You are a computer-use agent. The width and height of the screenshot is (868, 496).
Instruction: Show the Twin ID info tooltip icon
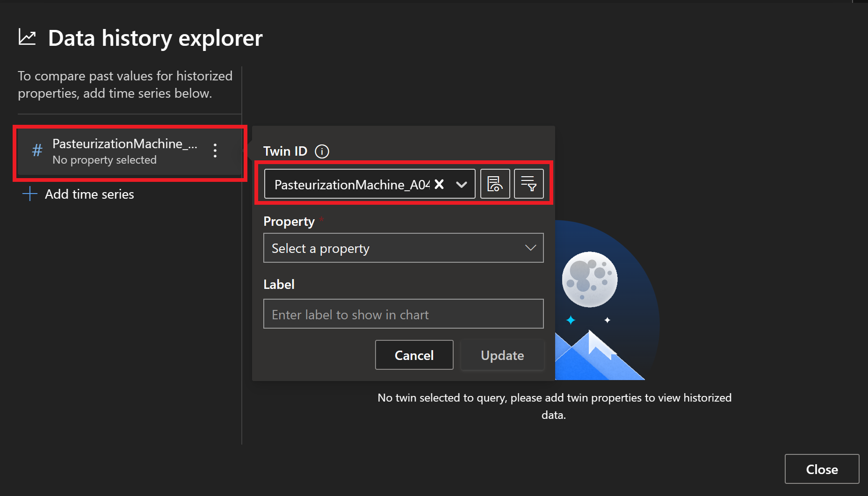click(x=322, y=151)
